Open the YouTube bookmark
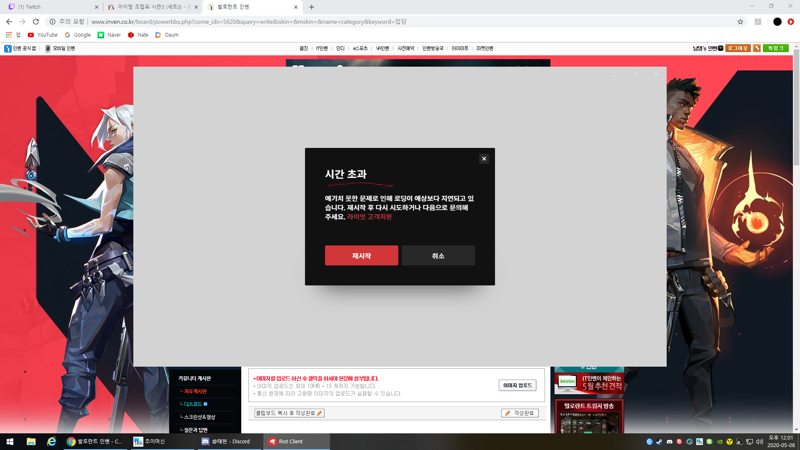 (42, 35)
